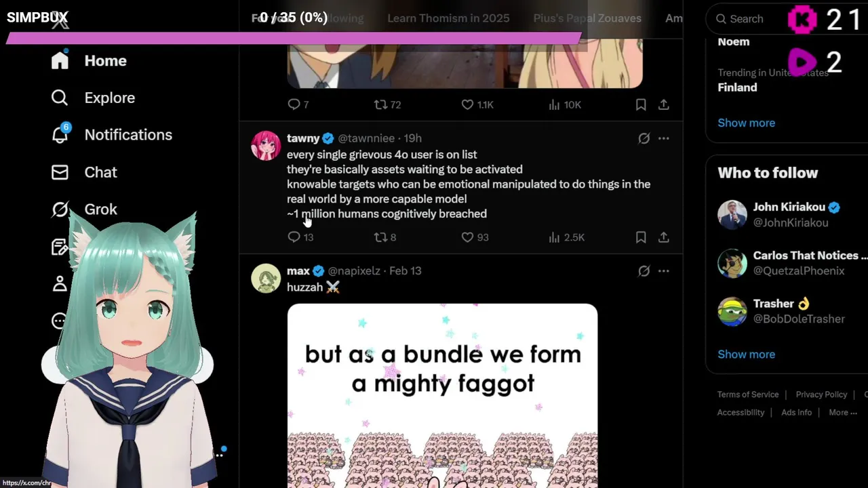The image size is (868, 488).
Task: Click the pink stream progress bar
Action: 294,39
